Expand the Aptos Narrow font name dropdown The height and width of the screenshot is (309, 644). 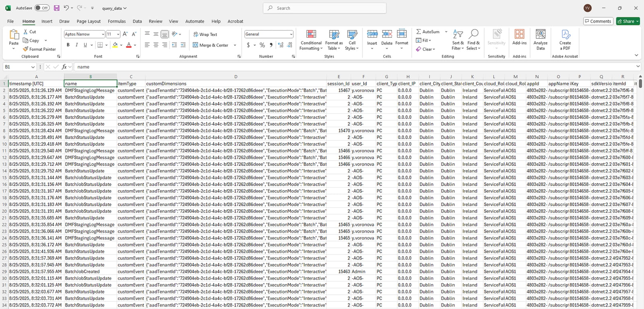click(x=103, y=35)
